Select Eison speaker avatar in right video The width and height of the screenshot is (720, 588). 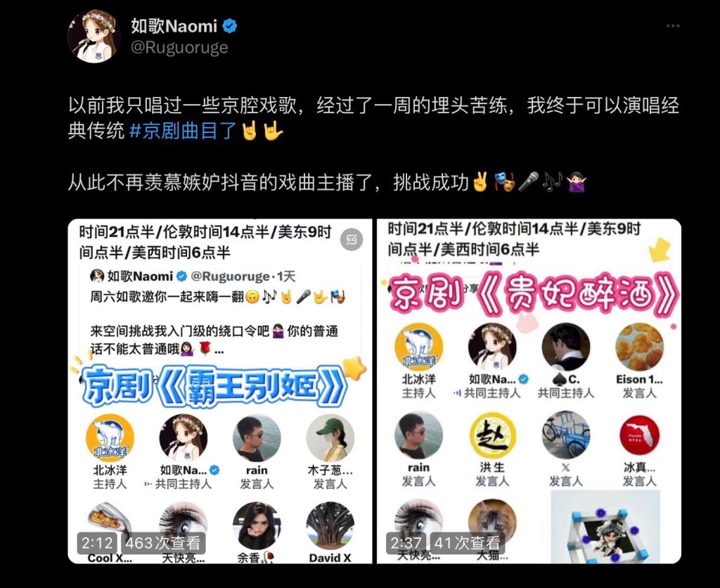pos(639,347)
